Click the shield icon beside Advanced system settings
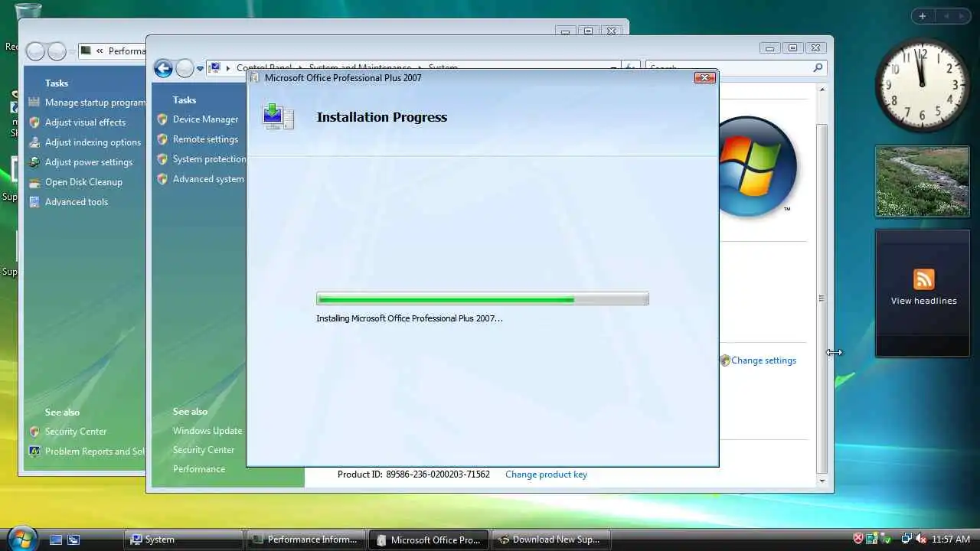The width and height of the screenshot is (980, 551). pyautogui.click(x=162, y=179)
